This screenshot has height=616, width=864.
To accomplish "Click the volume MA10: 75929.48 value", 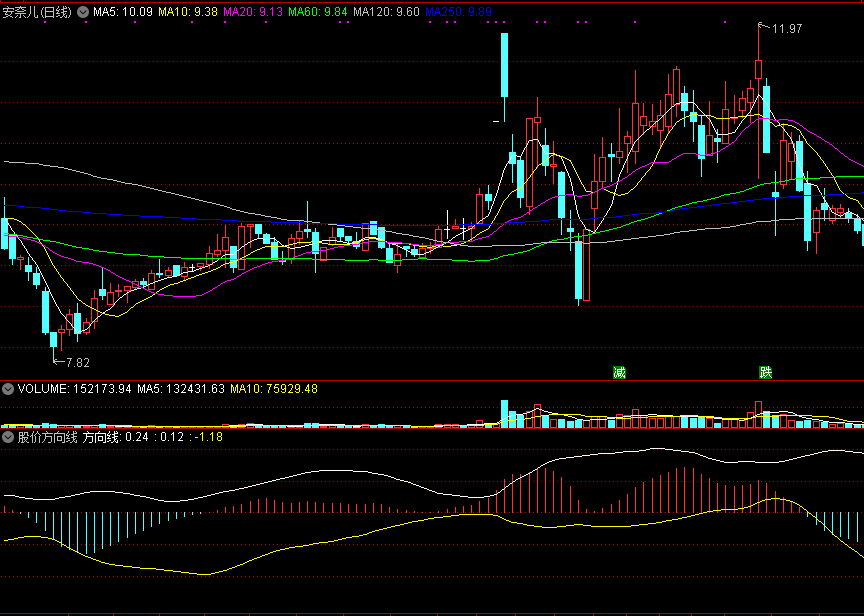I will click(274, 389).
